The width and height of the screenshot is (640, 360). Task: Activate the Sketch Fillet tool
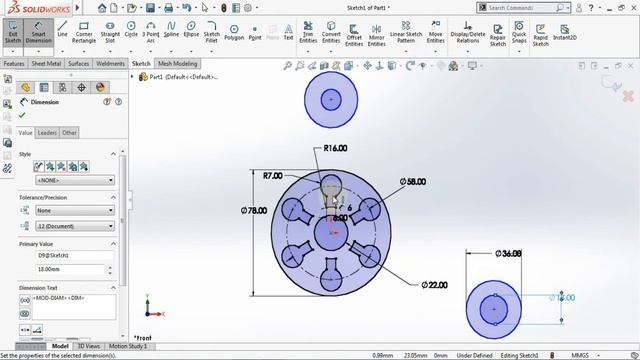(x=211, y=32)
